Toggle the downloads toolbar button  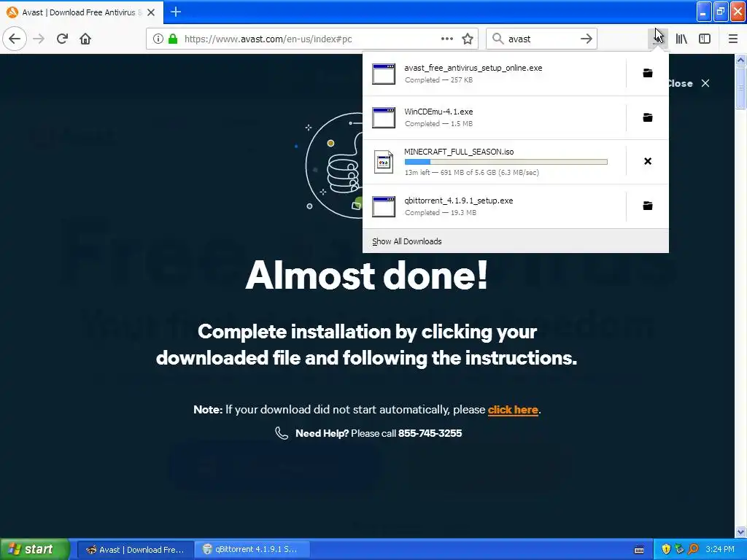658,39
